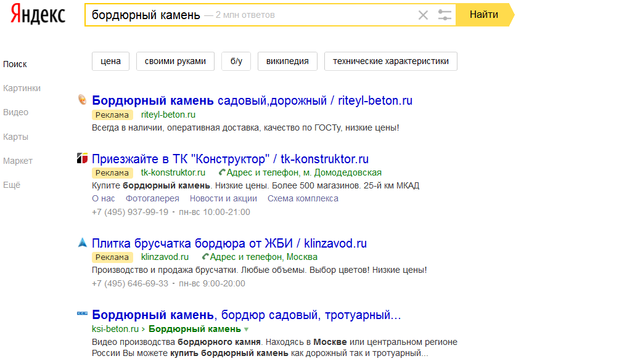Clear the search query with the X icon

(x=423, y=15)
